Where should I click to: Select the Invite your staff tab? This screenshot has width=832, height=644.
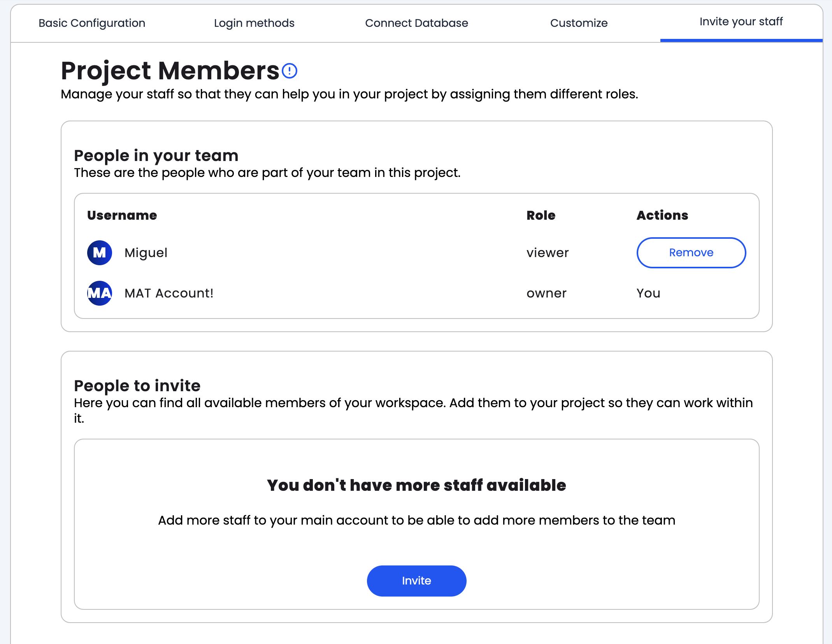point(741,22)
